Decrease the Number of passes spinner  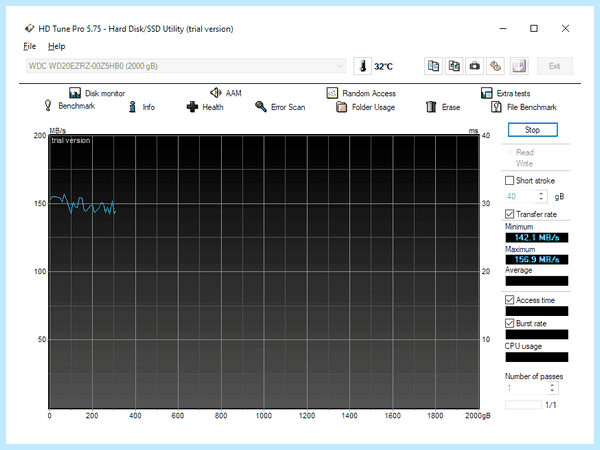coord(552,391)
